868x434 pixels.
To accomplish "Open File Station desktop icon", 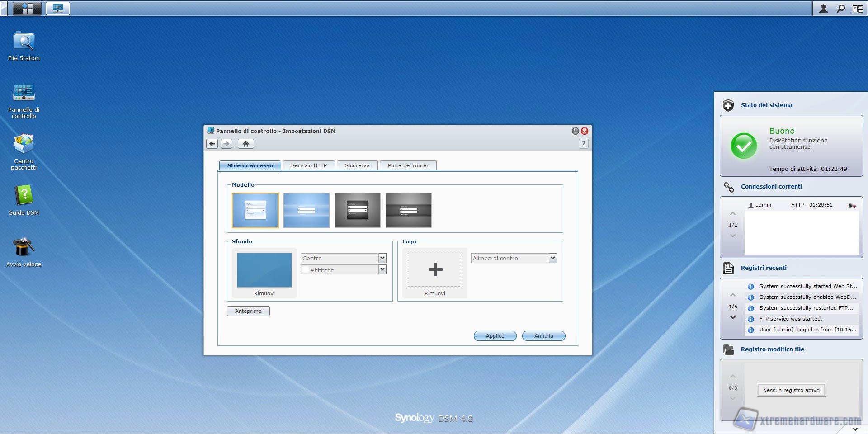I will coord(24,42).
